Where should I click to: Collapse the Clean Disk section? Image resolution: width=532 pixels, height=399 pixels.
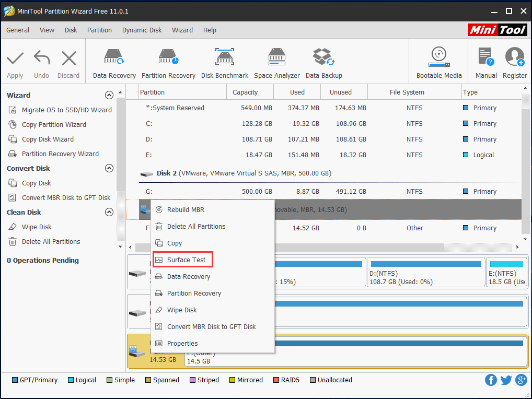(109, 212)
